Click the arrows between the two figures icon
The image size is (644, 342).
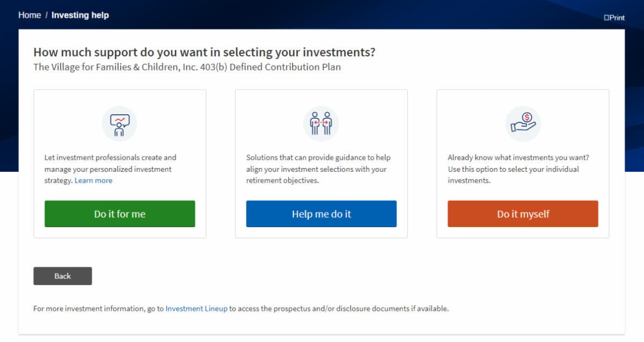(321, 122)
